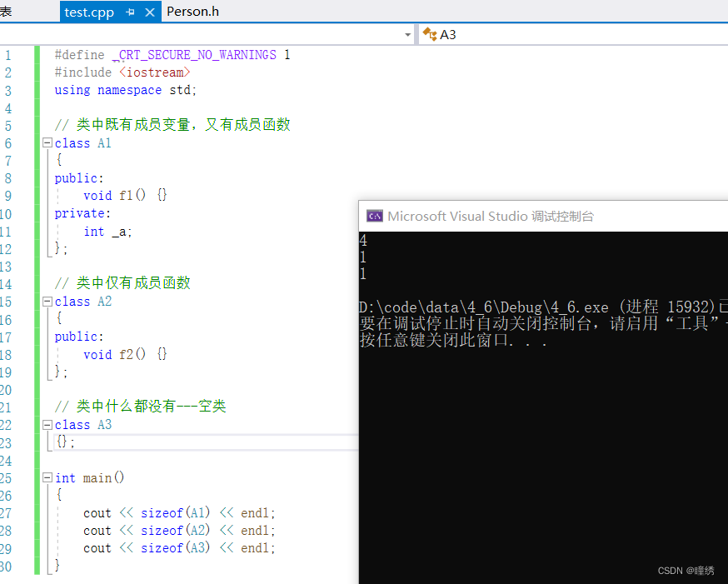This screenshot has width=728, height=584.
Task: Click the 'cout << sizeof(A2)' line
Action: click(179, 530)
